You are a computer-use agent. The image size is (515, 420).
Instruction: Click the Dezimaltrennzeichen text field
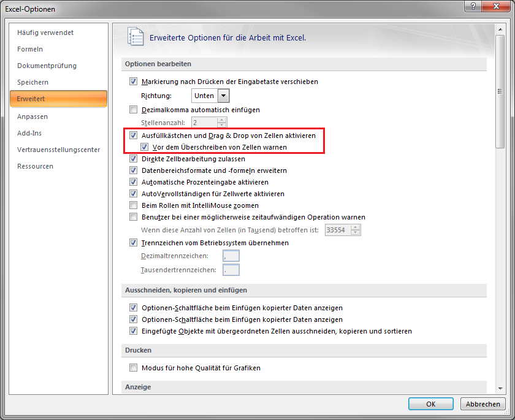click(x=231, y=256)
